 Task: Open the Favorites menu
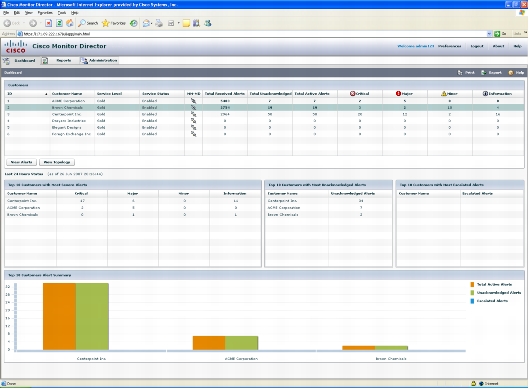(45, 13)
